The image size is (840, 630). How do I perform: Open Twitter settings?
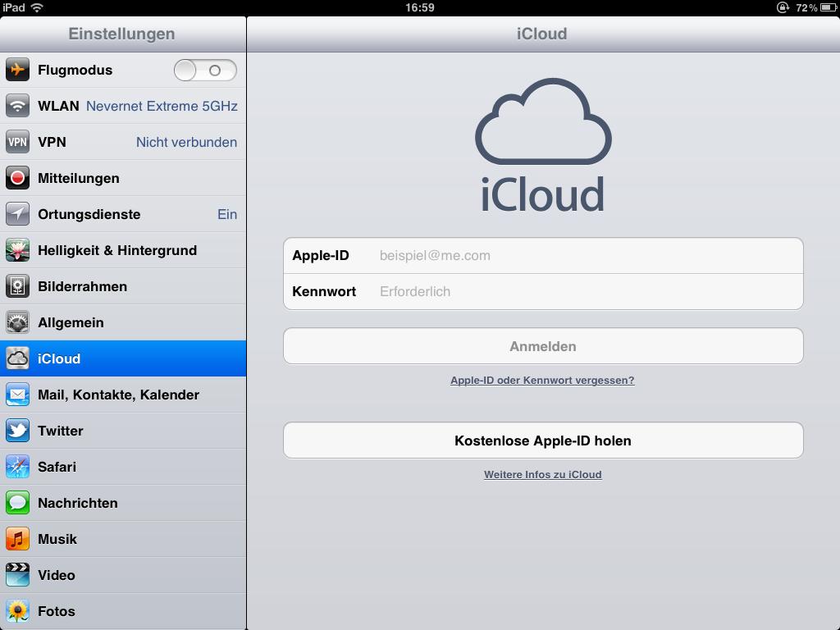[x=123, y=431]
